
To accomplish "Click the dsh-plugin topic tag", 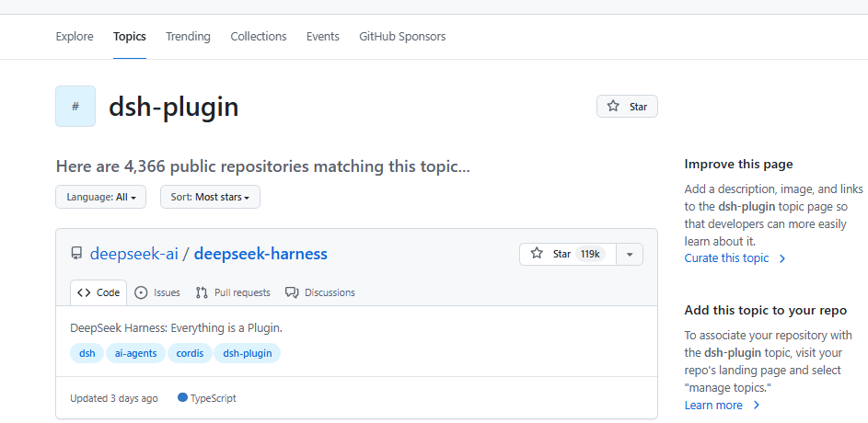I will click(248, 353).
